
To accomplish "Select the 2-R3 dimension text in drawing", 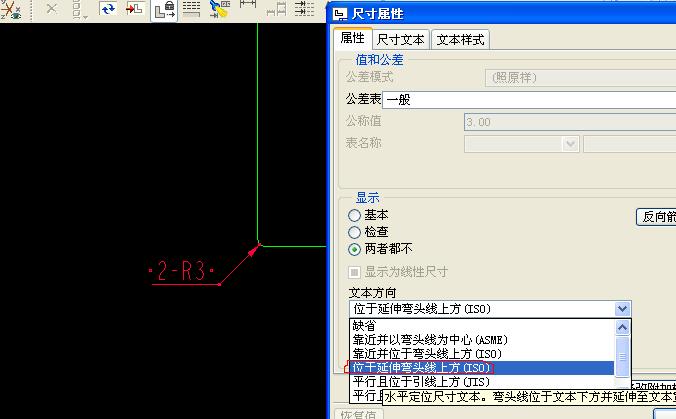I will [x=181, y=271].
